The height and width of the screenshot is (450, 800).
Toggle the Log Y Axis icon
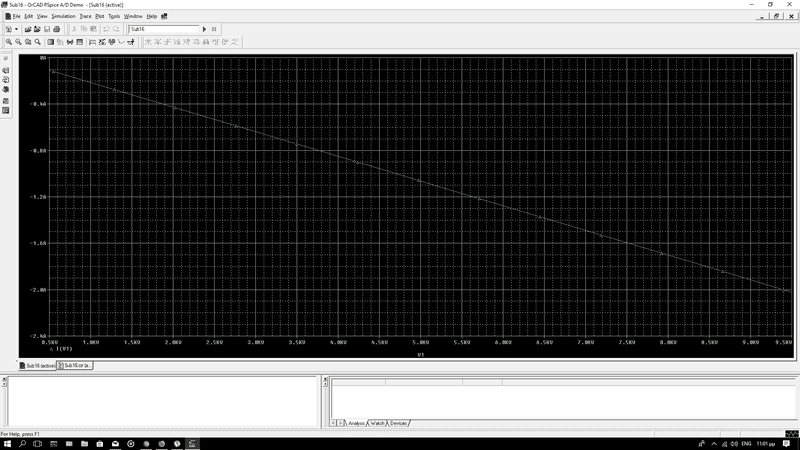80,42
